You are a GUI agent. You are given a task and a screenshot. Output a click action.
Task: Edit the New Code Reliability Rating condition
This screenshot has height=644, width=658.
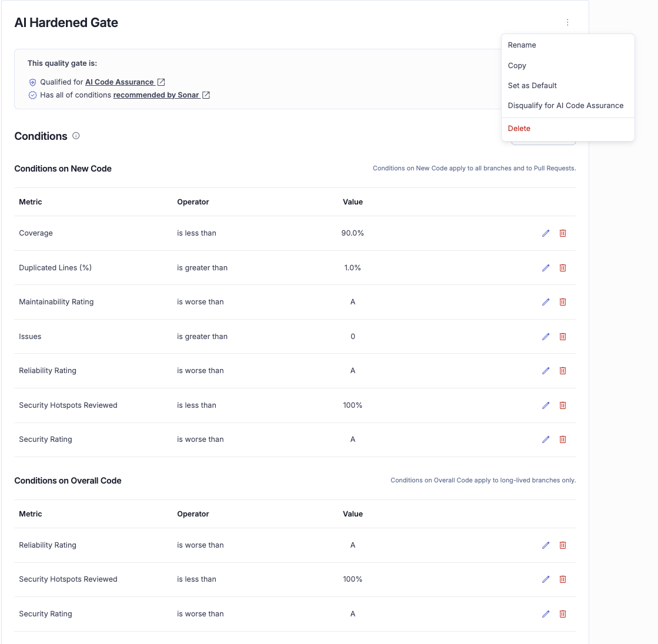coord(546,371)
